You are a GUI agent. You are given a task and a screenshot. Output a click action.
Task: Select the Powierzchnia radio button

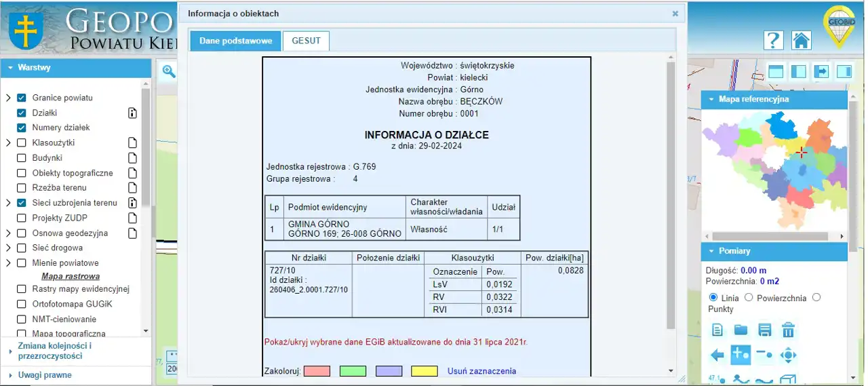coord(749,298)
